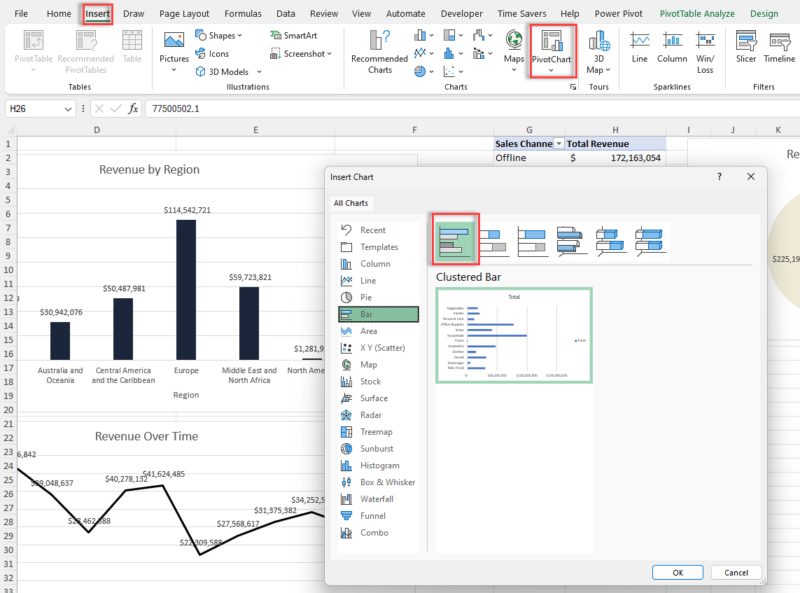Viewport: 800px width, 593px height.
Task: Open the Sales Channel filter dropdown
Action: 558,143
